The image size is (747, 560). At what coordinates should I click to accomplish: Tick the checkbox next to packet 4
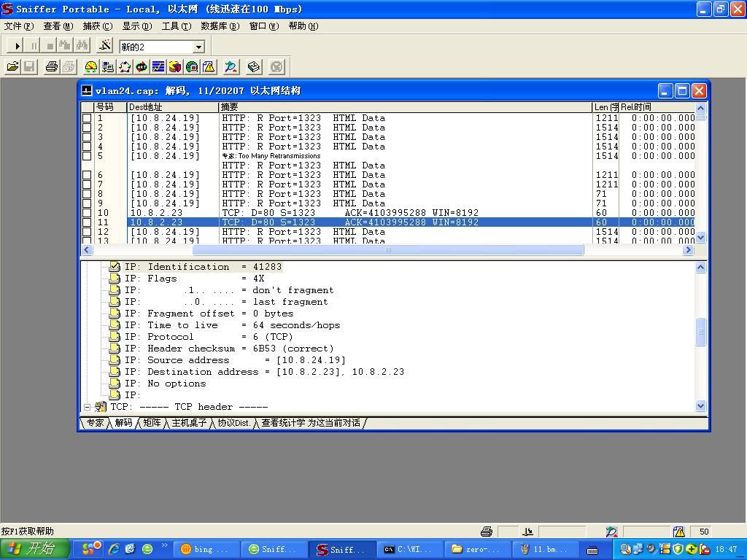coord(87,147)
